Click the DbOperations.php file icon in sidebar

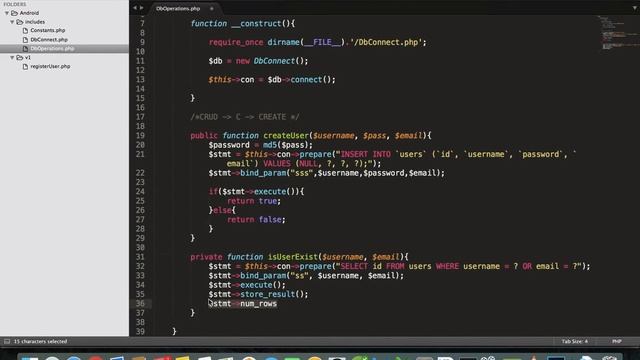tap(25, 49)
